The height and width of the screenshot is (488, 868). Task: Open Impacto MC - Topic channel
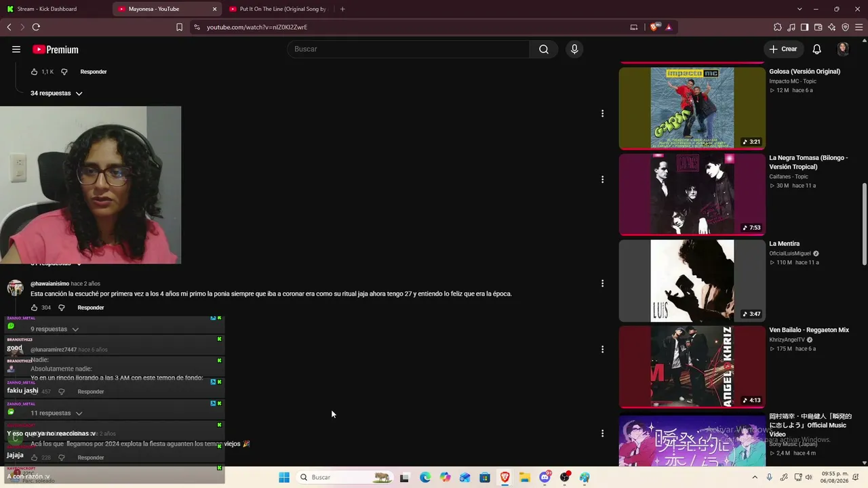[x=794, y=81]
